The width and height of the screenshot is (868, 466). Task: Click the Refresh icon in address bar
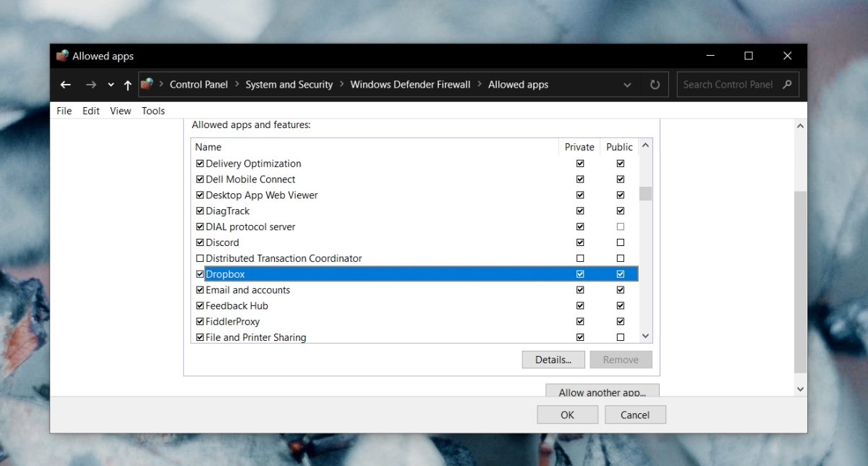(x=655, y=85)
